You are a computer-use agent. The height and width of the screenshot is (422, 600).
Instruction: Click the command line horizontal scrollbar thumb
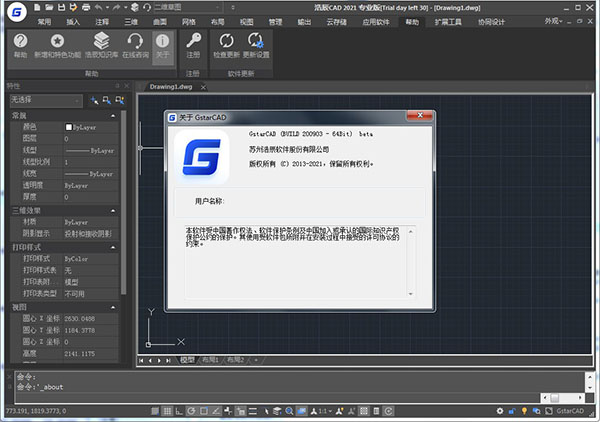555,398
